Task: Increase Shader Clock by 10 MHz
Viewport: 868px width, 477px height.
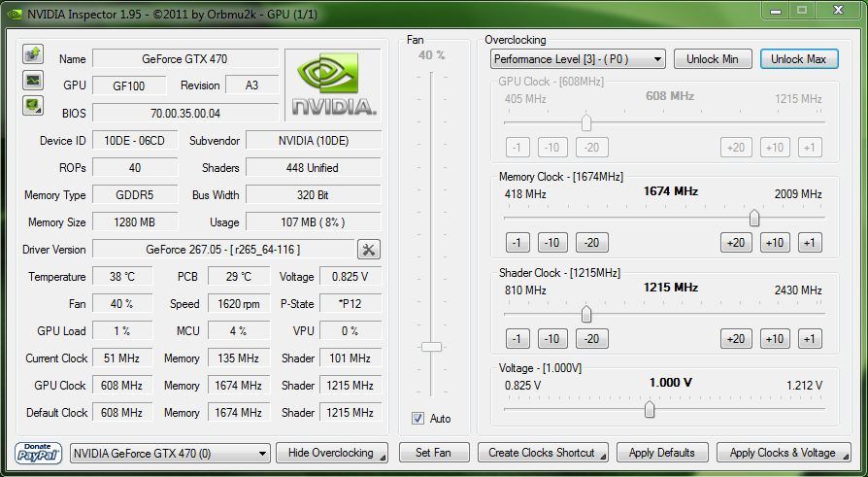Action: (x=775, y=338)
